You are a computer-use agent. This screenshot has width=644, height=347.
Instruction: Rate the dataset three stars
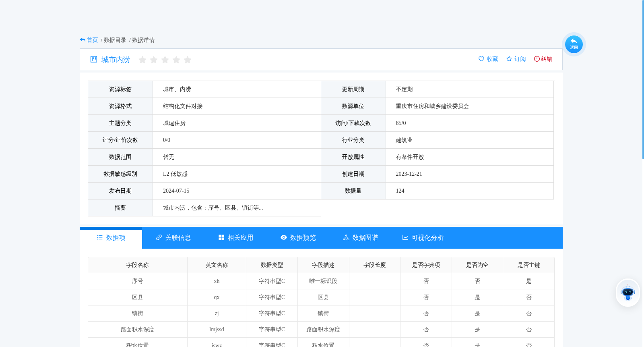click(165, 60)
